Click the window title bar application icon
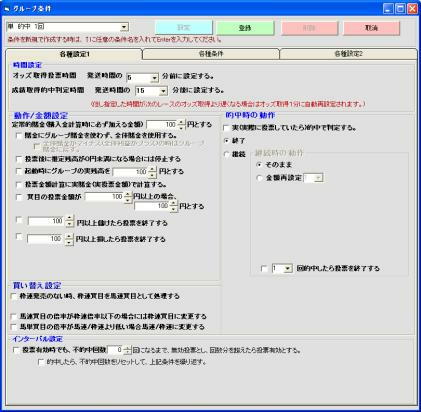The width and height of the screenshot is (421, 412). (7, 9)
